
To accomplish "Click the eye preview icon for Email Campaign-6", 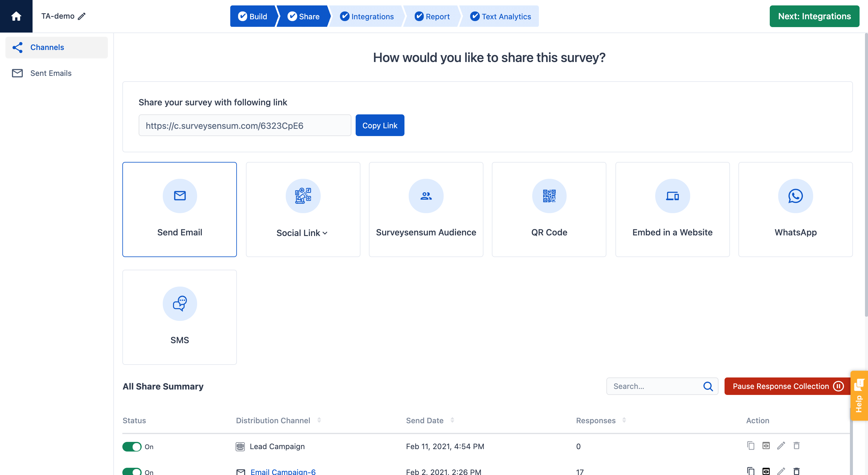I will (x=766, y=471).
